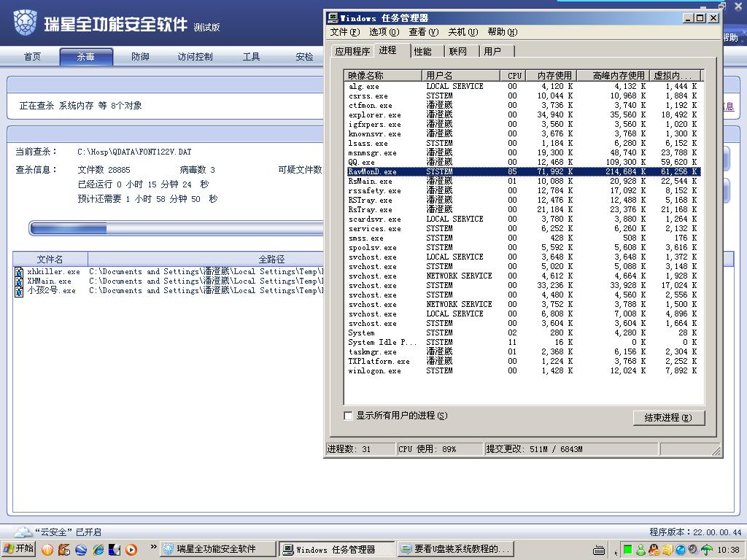Click the green CPU meter tray icon
The width and height of the screenshot is (747, 560).
coord(628,550)
